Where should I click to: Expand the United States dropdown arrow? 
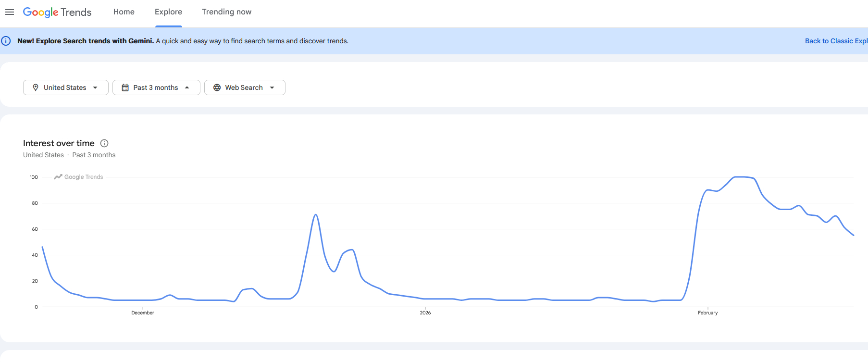[95, 87]
